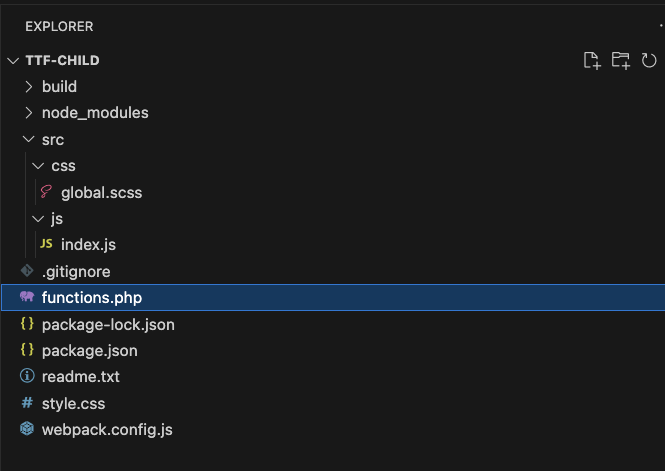Click the git icon beside .gitignore
Image resolution: width=665 pixels, height=471 pixels.
click(x=27, y=271)
